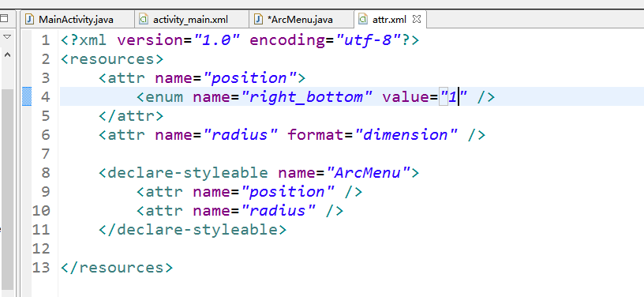Image resolution: width=644 pixels, height=297 pixels.
Task: Click the Java file icon on ArcMenu.java
Action: 258,19
